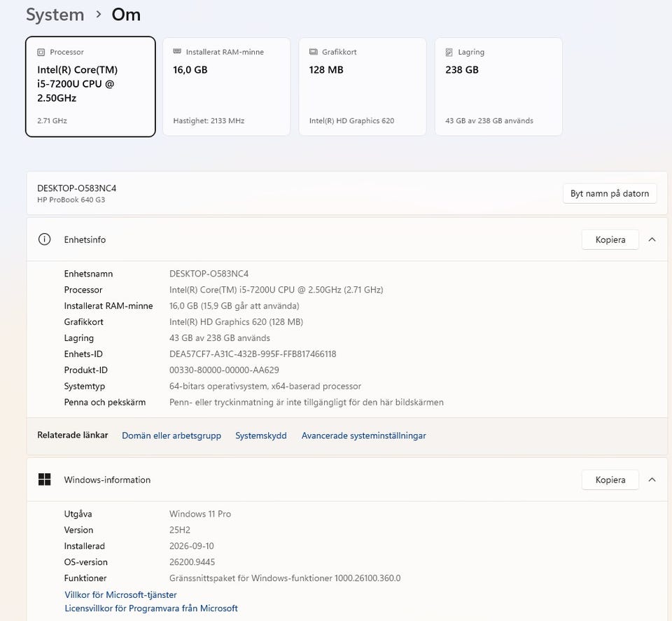Collapse the Windows-information section chevron
Image resolution: width=672 pixels, height=621 pixels.
point(652,480)
